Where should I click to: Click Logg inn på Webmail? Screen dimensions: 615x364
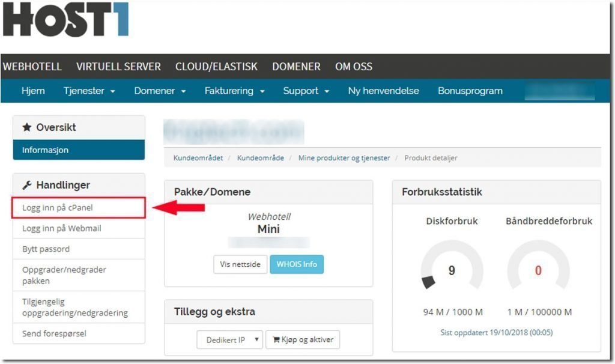79,228
